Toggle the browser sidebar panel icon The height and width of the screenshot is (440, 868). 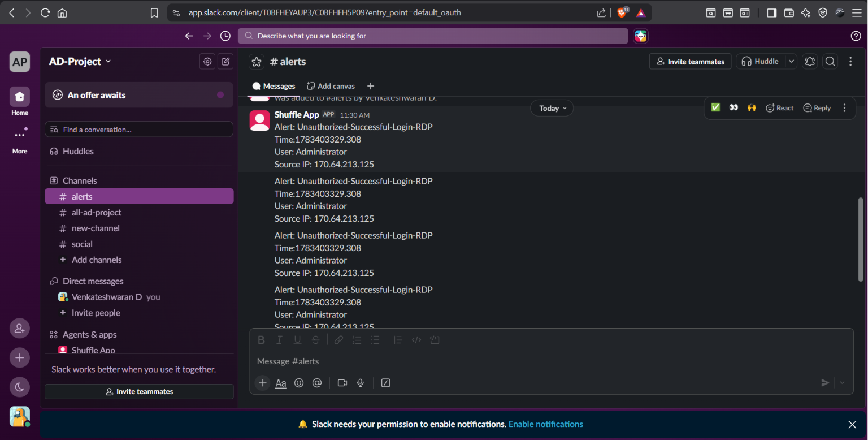(x=771, y=12)
